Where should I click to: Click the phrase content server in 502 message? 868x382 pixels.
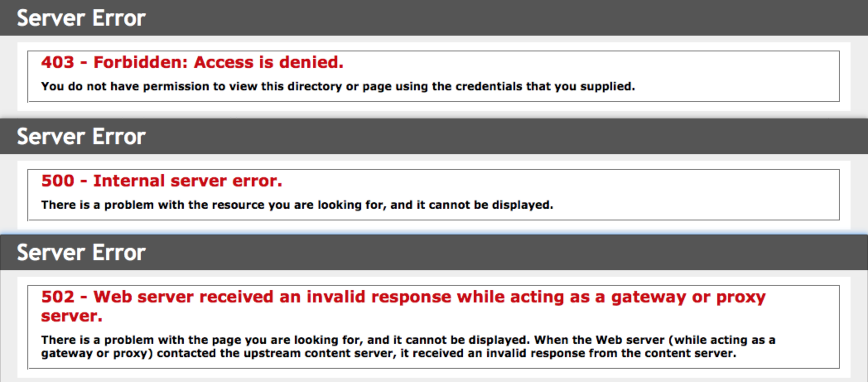click(x=689, y=353)
